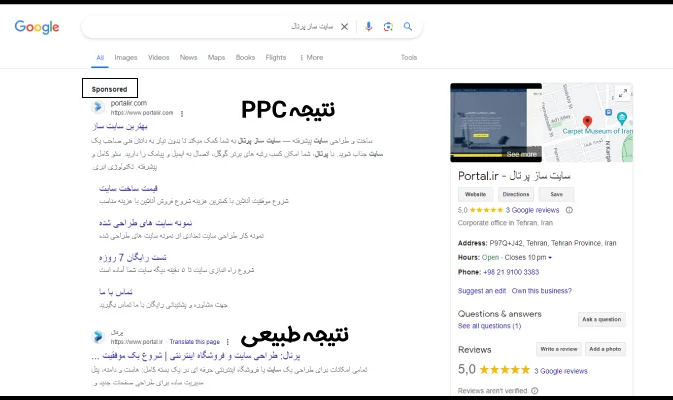This screenshot has width=673, height=400.
Task: Click the Ask a question button
Action: coord(602,319)
